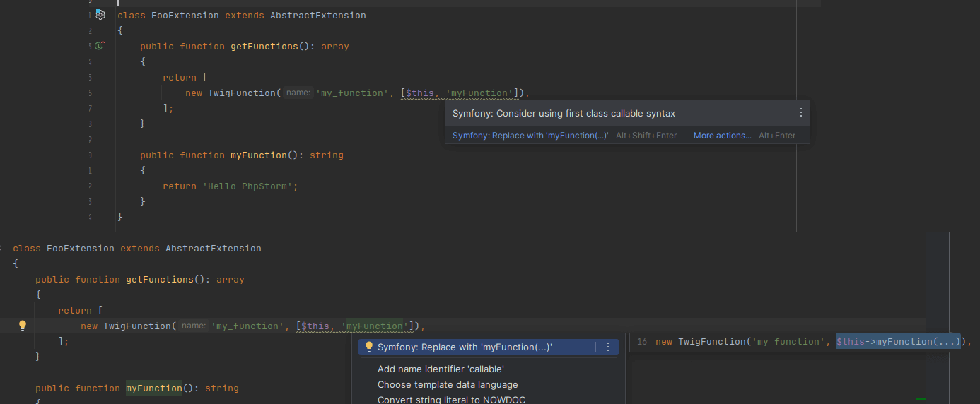Click the lightbulb icon in the intention popup item
Image resolution: width=980 pixels, height=404 pixels.
click(368, 347)
